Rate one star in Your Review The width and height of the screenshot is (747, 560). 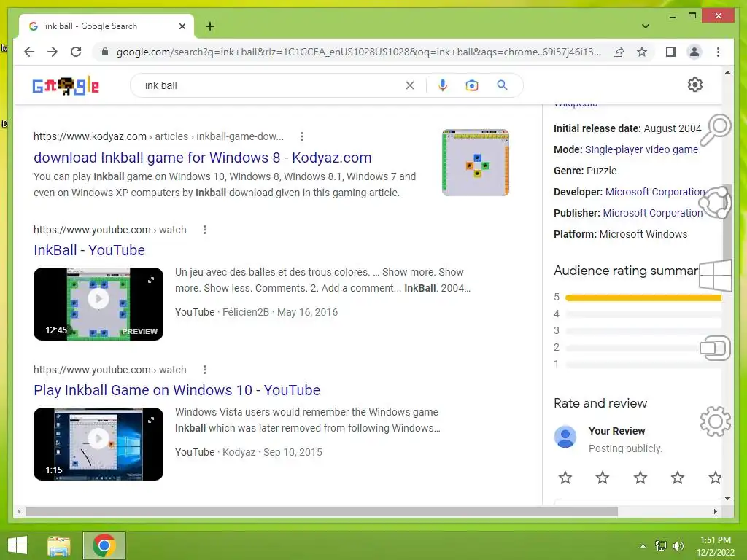565,477
